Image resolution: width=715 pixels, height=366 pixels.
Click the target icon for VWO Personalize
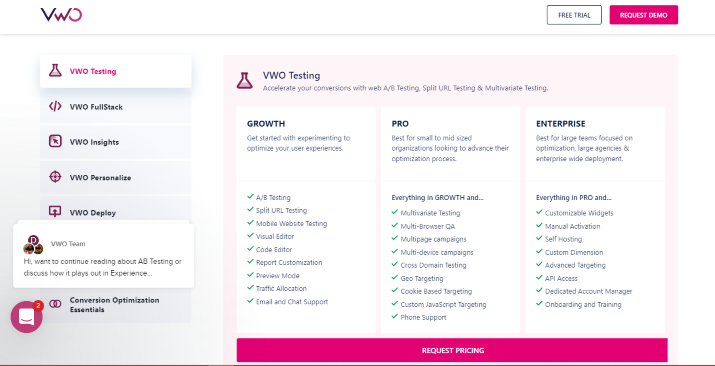tap(55, 177)
